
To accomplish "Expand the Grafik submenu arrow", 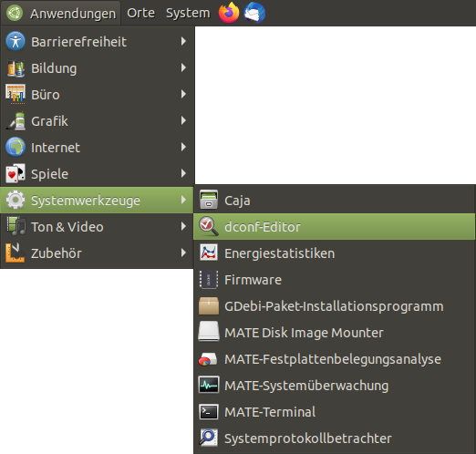I will pyautogui.click(x=183, y=120).
